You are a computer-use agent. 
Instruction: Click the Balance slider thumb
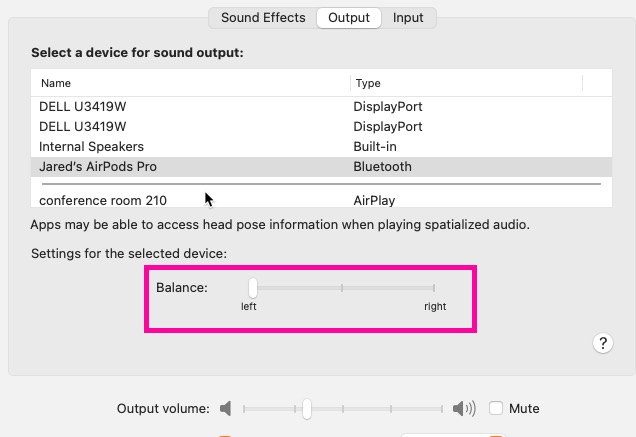point(253,288)
